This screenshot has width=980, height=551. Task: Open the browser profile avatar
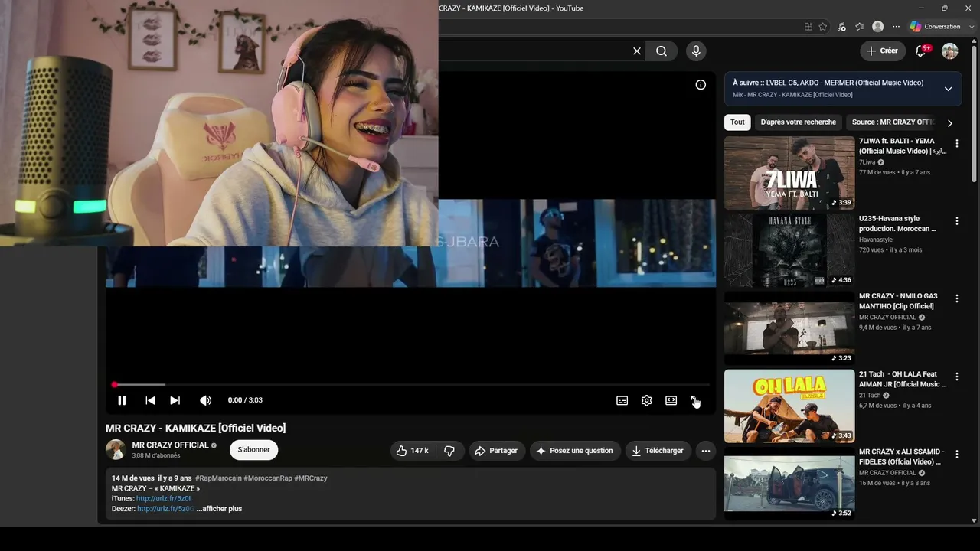(x=878, y=27)
